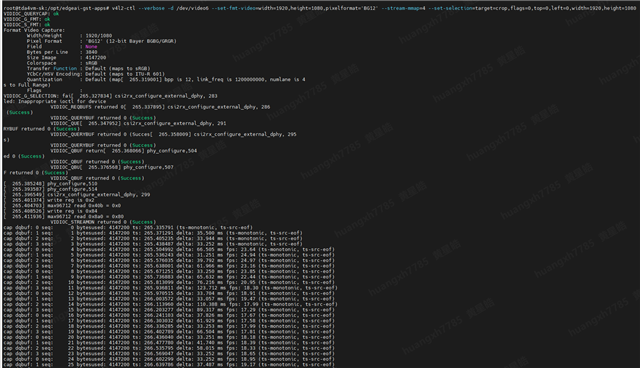Click the 'max96712 read 0x40b = 0x0' line
The height and width of the screenshot is (368, 640).
click(84, 206)
